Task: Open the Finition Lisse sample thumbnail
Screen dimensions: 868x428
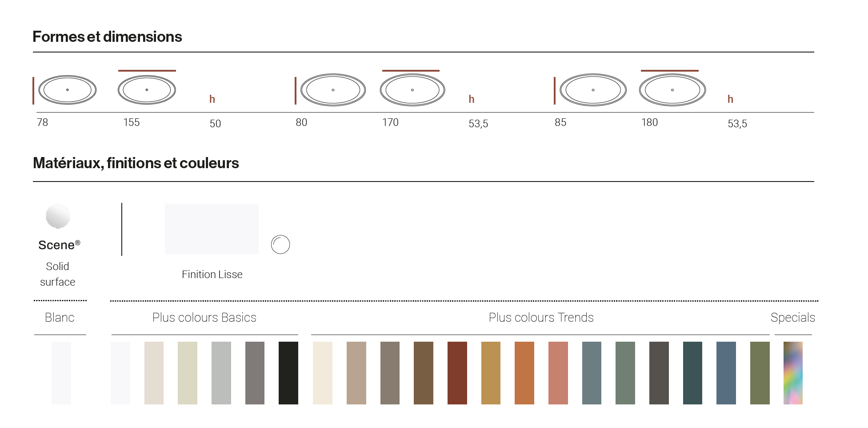Action: pyautogui.click(x=212, y=229)
